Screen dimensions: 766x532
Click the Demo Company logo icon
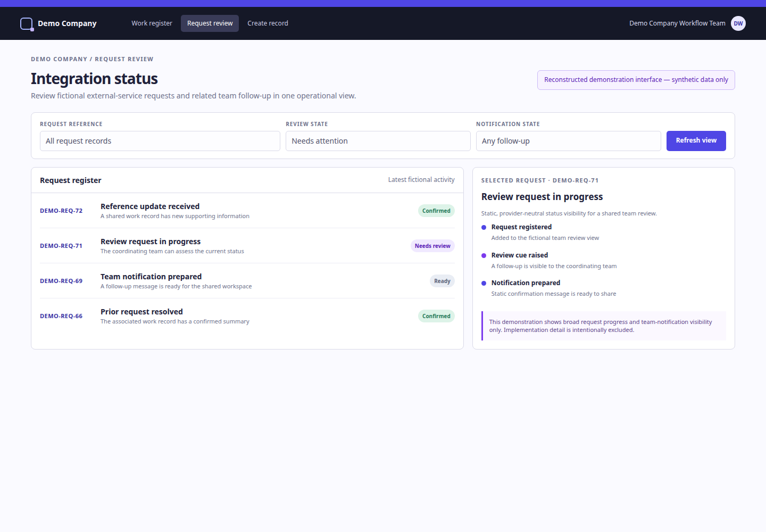tap(27, 24)
